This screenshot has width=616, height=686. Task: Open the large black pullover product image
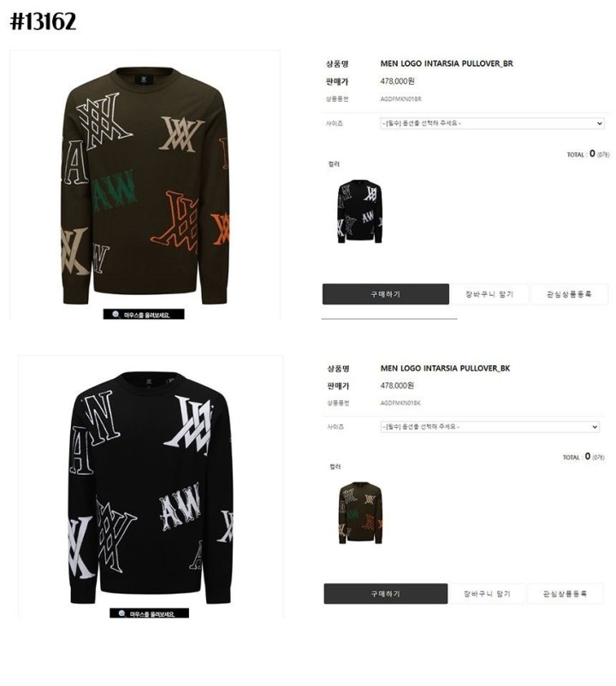[x=151, y=487]
